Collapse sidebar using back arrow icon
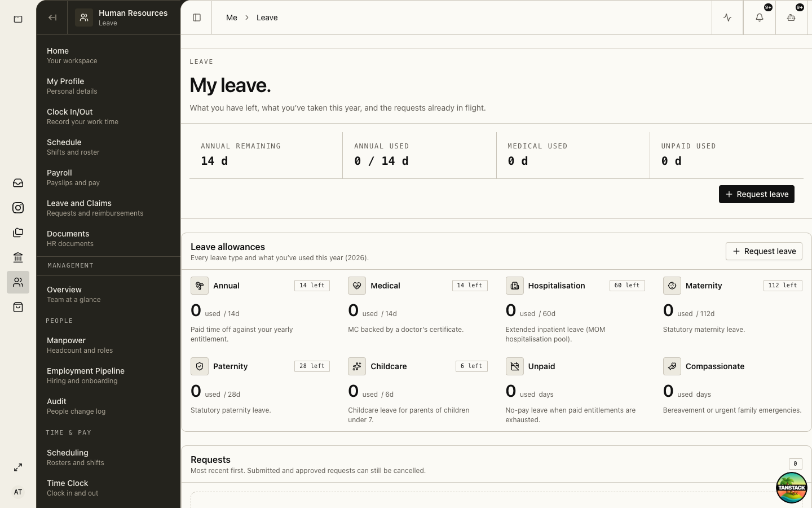 point(52,17)
